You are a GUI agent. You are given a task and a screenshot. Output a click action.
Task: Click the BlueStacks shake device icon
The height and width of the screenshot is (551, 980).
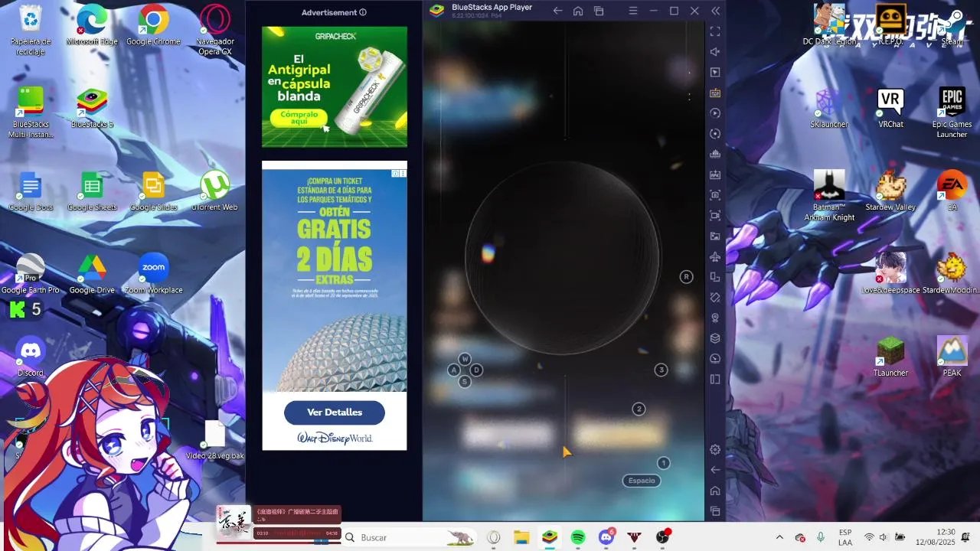click(x=715, y=297)
